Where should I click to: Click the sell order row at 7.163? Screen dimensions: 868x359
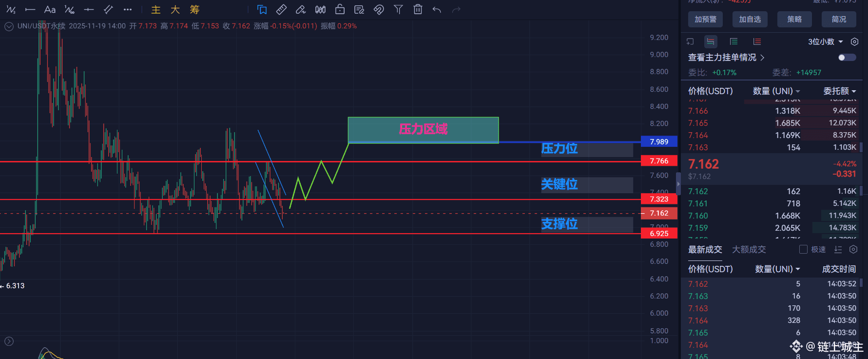[772, 148]
